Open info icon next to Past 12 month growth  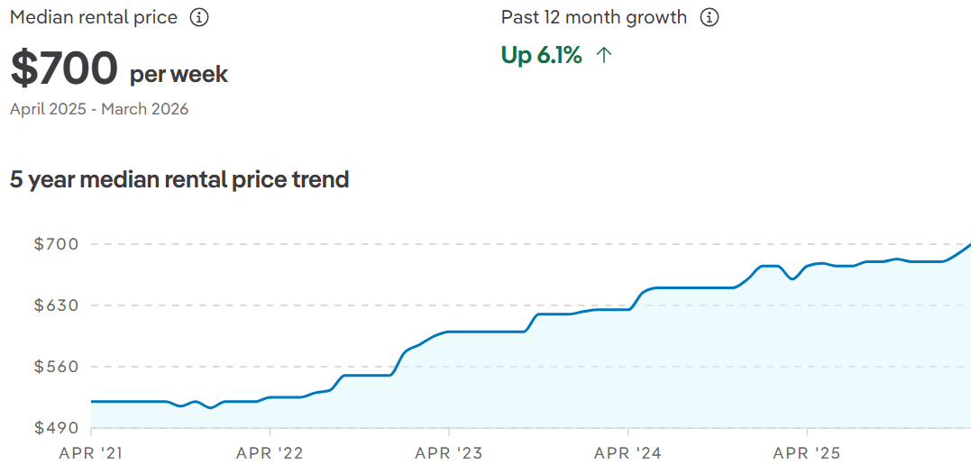[710, 18]
